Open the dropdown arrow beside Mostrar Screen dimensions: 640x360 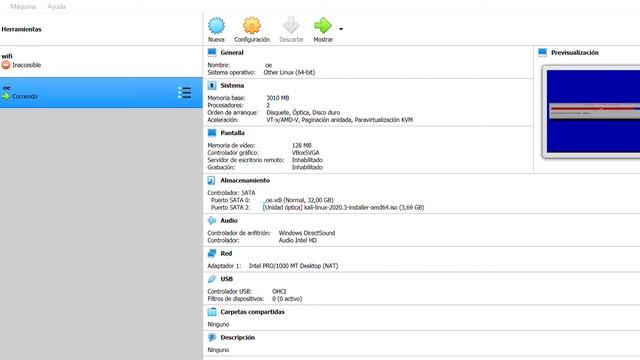click(x=341, y=29)
